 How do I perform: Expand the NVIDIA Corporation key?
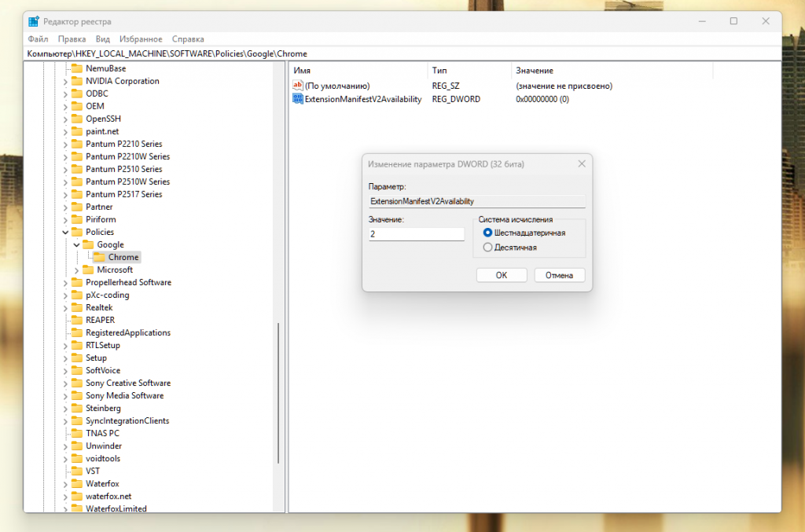[x=65, y=81]
